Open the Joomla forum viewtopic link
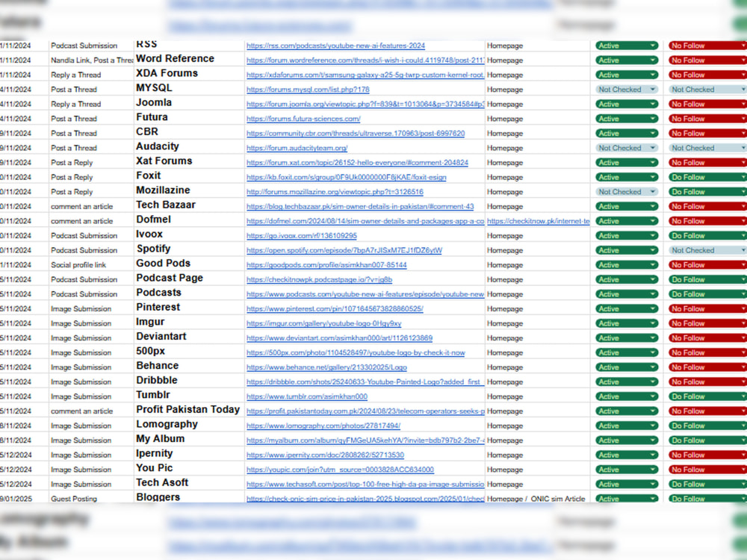Image resolution: width=747 pixels, height=560 pixels. coord(365,105)
